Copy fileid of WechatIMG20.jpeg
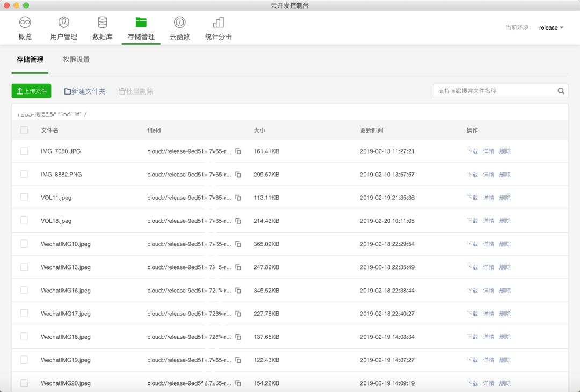 pyautogui.click(x=238, y=383)
